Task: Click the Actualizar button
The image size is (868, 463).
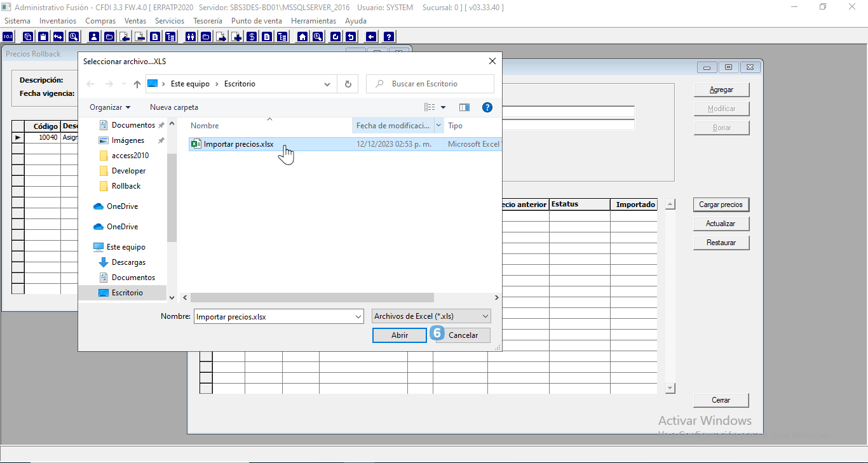Action: point(721,224)
